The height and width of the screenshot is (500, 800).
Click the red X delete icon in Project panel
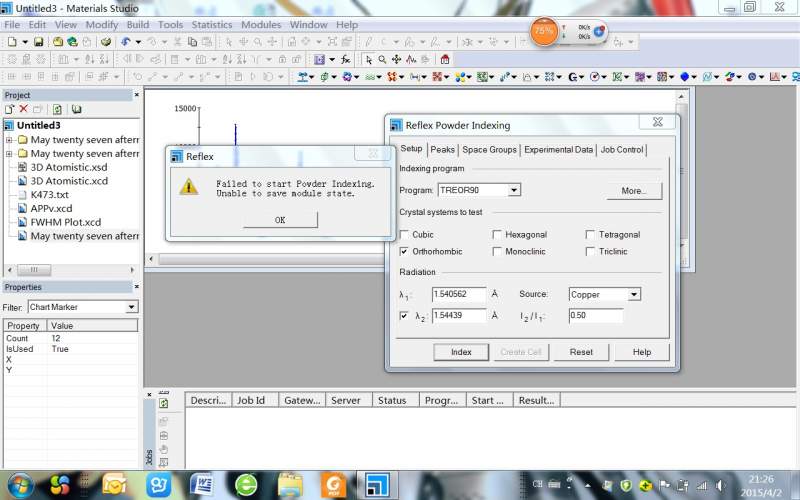[x=23, y=109]
